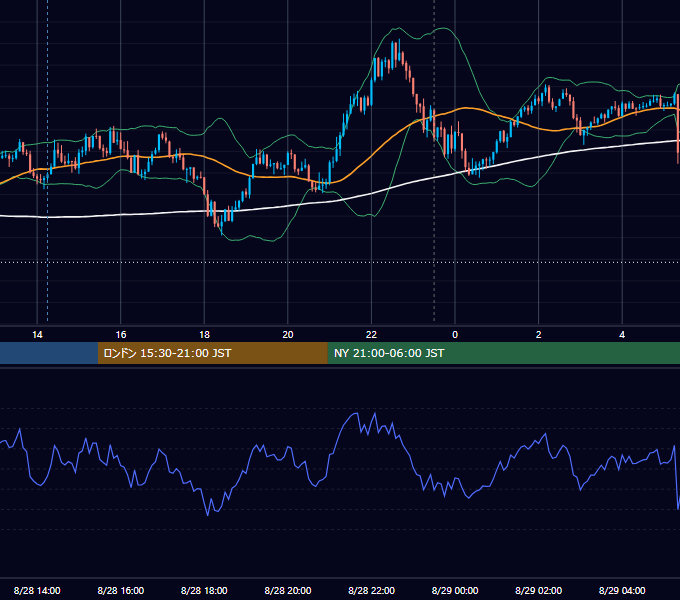Click hour label 14 on price chart axis
Image resolution: width=680 pixels, height=600 pixels.
pyautogui.click(x=37, y=335)
